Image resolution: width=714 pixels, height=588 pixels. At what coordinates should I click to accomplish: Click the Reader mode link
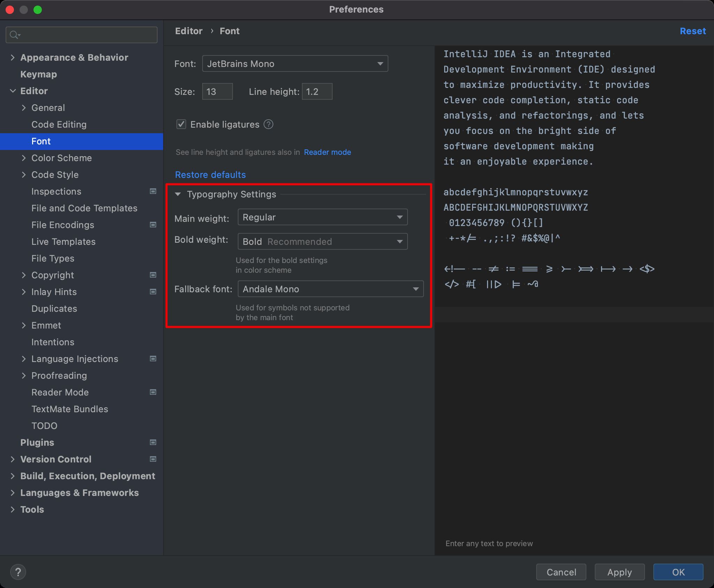point(327,152)
